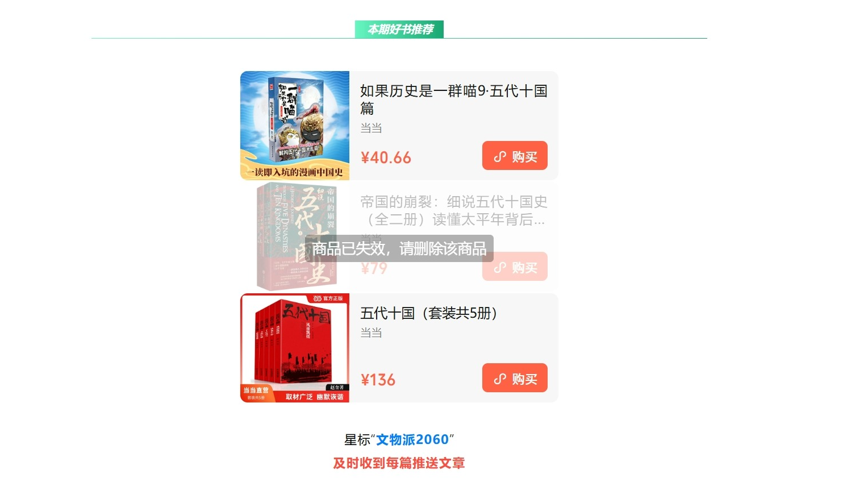Image resolution: width=868 pixels, height=490 pixels.
Task: Click the link icon in the ¥136 购买 button
Action: (500, 379)
